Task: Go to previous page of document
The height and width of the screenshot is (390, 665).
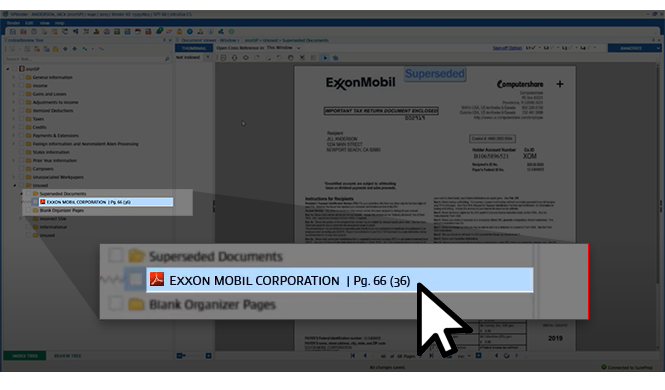Action: pos(365,356)
